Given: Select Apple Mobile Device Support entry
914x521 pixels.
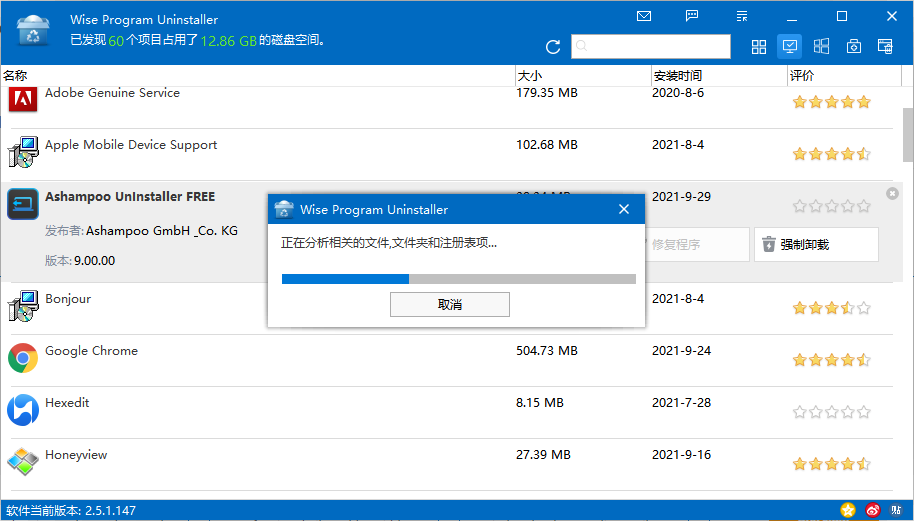Looking at the screenshot, I should point(131,145).
